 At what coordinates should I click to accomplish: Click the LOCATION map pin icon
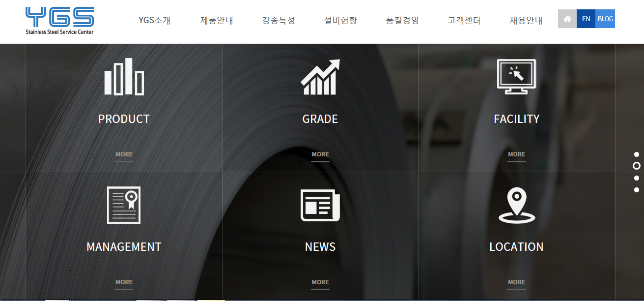[x=516, y=205]
